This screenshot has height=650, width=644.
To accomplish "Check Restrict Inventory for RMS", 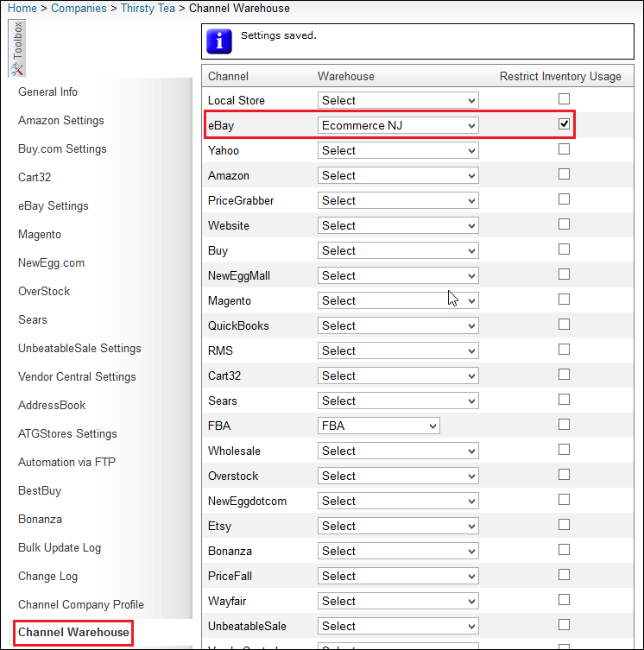I will 564,350.
